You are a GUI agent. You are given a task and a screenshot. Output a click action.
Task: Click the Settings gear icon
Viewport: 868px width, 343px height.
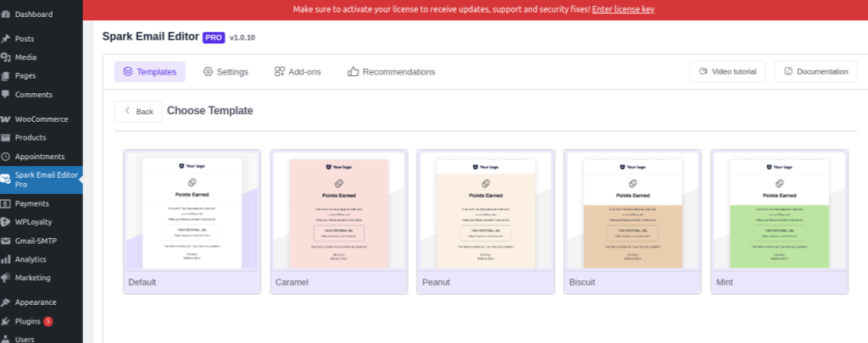coord(209,71)
